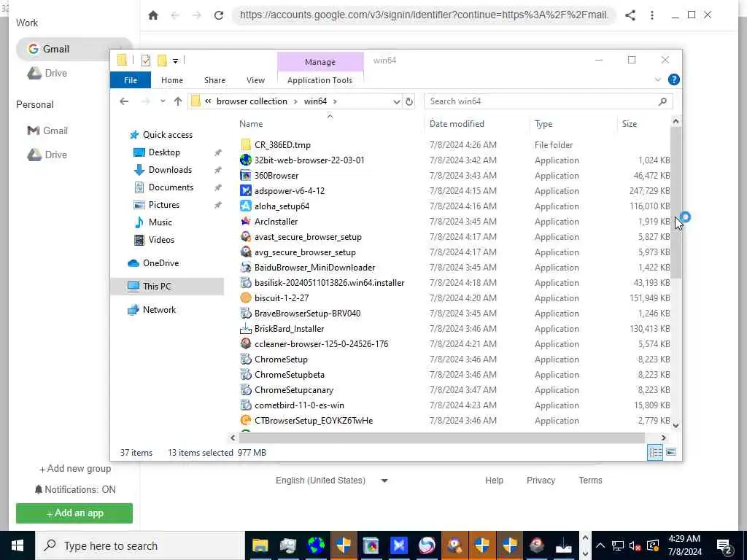Select the ChromeSetupcanary file name
The width and height of the screenshot is (747, 560).
coord(294,390)
